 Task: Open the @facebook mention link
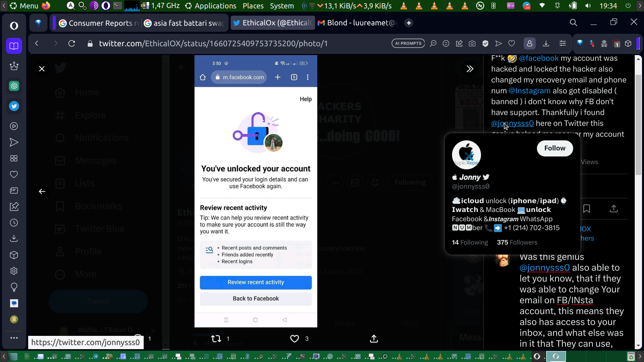[539, 58]
